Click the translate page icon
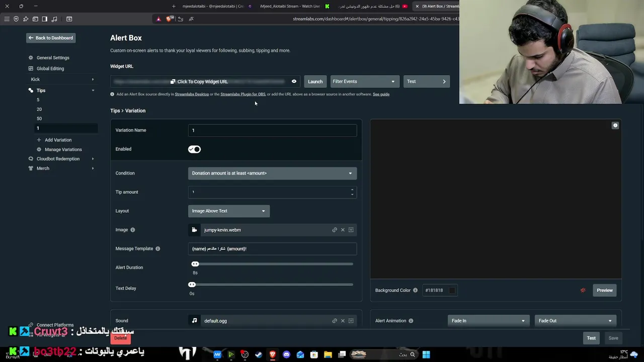This screenshot has height=362, width=644. point(191,19)
